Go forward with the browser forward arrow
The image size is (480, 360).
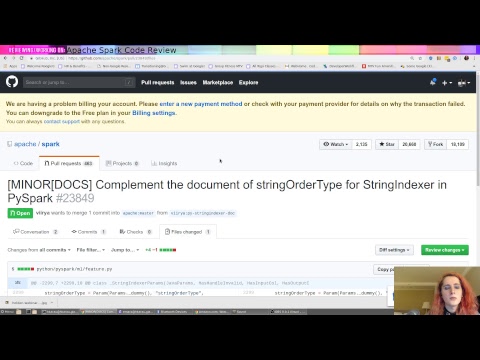(x=14, y=58)
